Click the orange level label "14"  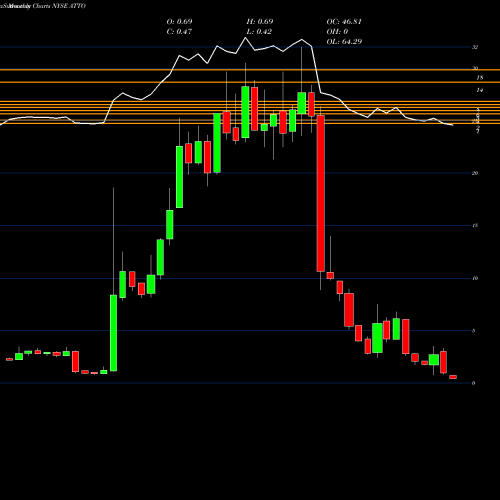pos(480,90)
